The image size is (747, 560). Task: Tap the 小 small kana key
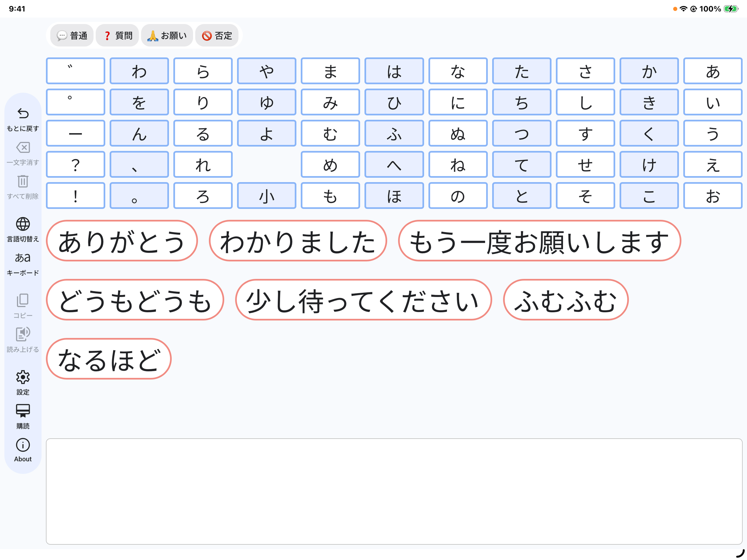coord(267,196)
